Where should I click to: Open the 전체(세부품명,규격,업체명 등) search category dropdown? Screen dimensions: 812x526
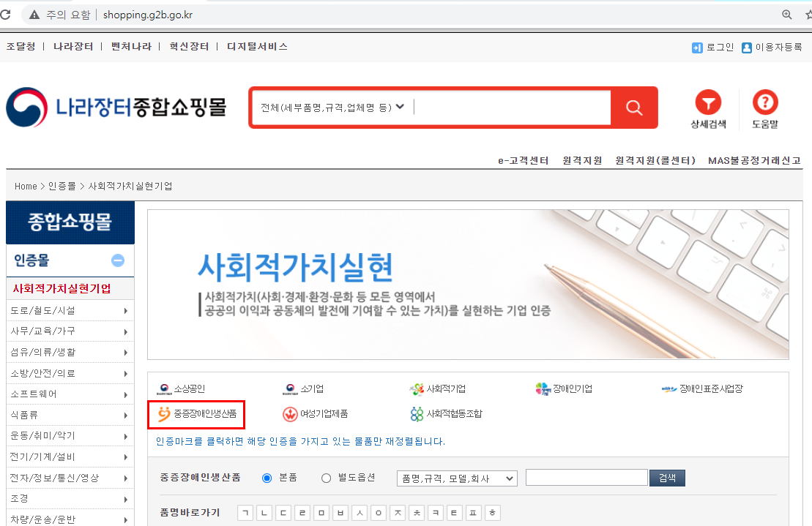[332, 108]
